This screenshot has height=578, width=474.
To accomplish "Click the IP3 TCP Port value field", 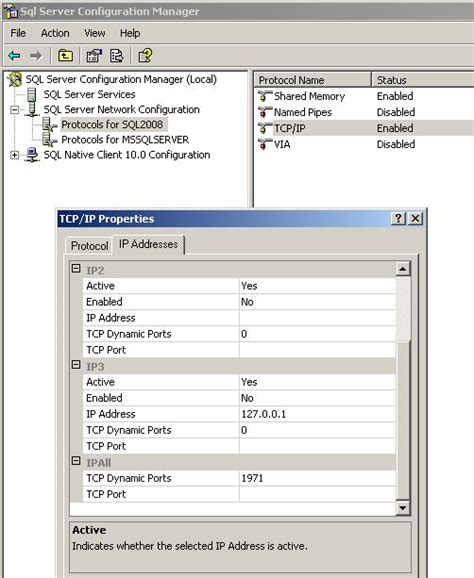I will point(317,446).
